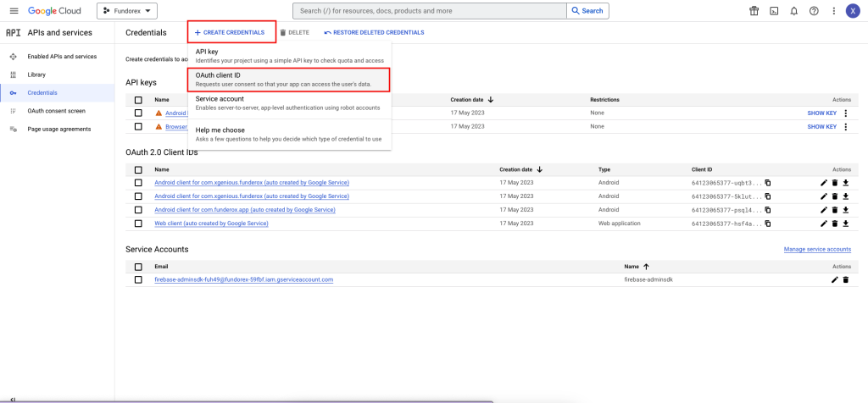Delete the firebase-adminsdk service account
This screenshot has height=403, width=868.
846,279
